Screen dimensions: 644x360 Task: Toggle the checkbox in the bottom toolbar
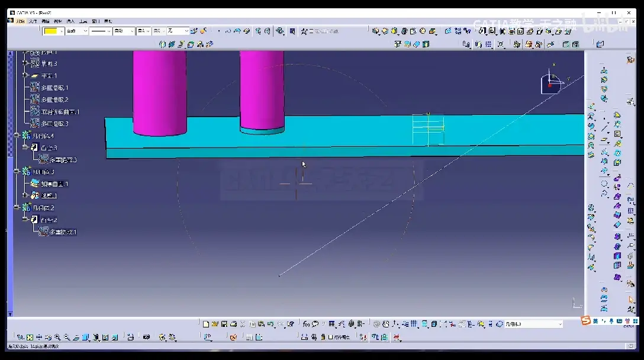[330, 337]
